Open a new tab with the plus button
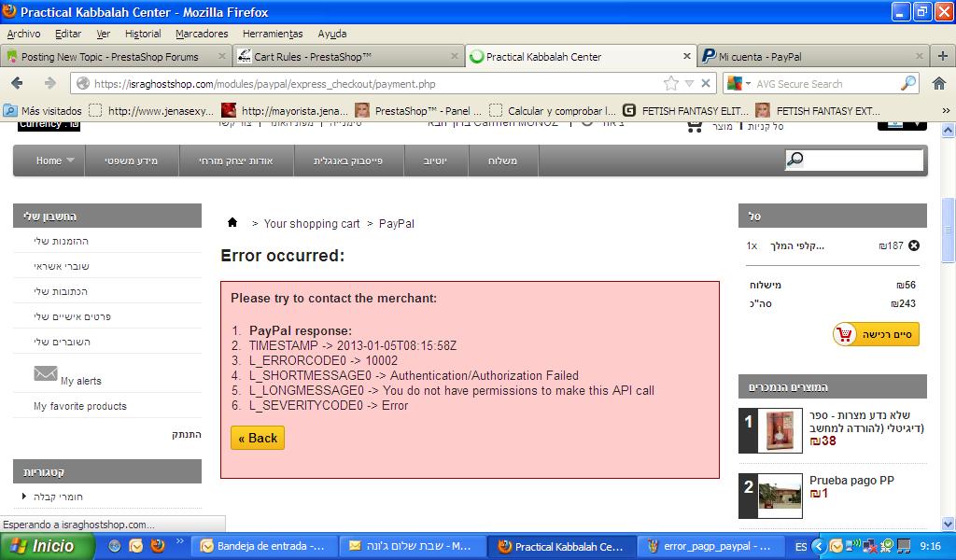This screenshot has width=956, height=560. pos(943,56)
